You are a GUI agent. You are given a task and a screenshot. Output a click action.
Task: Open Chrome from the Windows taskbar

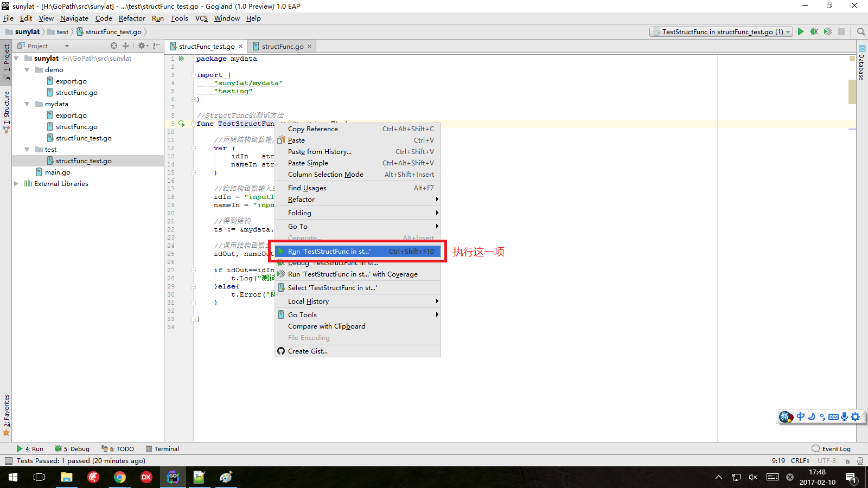(120, 477)
